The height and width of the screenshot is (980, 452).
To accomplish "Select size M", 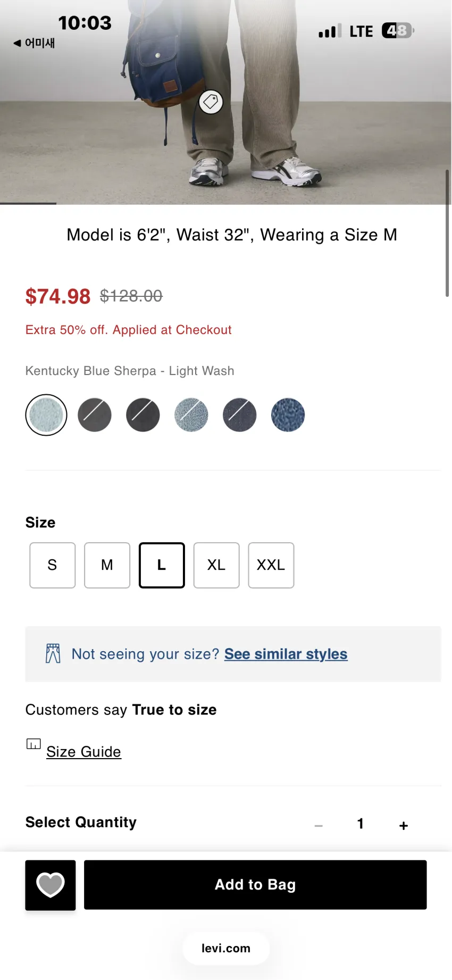I will [107, 565].
